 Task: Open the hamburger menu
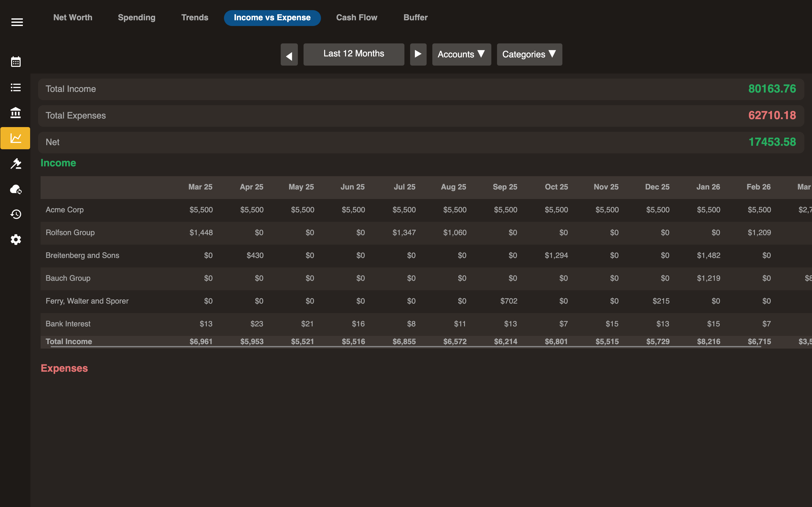coord(17,22)
